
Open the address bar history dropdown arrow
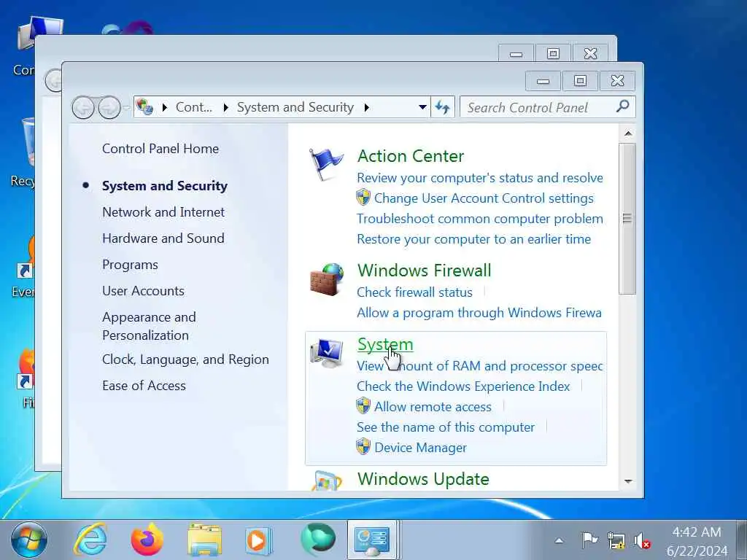(422, 107)
